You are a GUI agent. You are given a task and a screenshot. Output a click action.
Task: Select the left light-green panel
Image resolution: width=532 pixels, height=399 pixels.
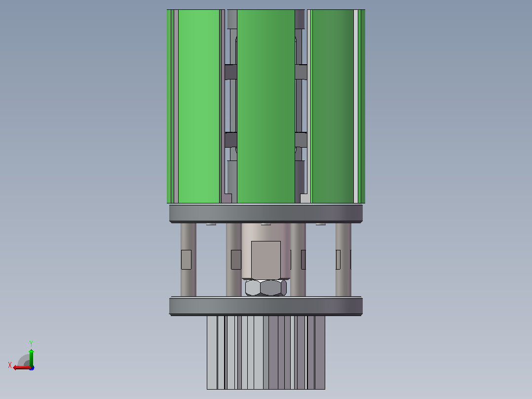point(199,106)
